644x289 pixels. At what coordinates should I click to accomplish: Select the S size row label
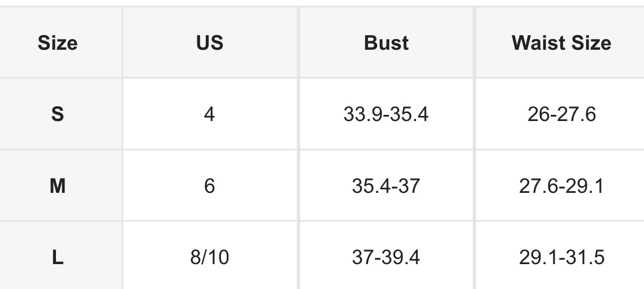[x=58, y=115]
